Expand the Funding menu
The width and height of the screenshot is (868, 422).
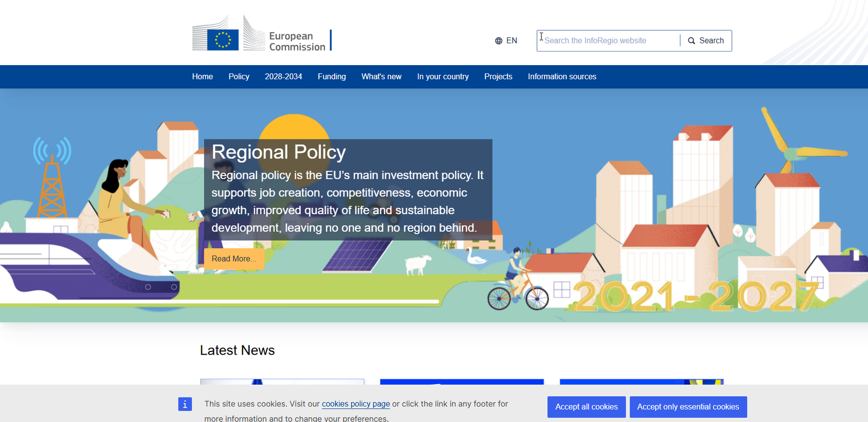(331, 76)
